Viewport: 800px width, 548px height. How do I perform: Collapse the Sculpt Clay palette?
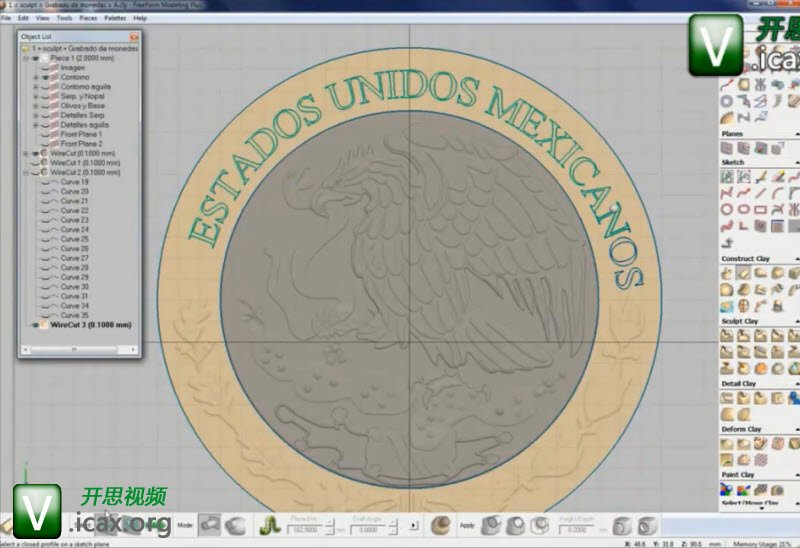[x=796, y=321]
